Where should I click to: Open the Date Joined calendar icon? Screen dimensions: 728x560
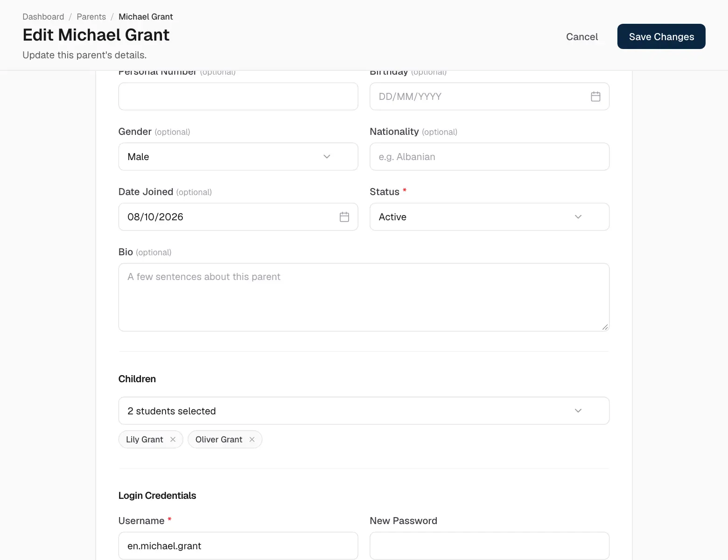point(344,217)
